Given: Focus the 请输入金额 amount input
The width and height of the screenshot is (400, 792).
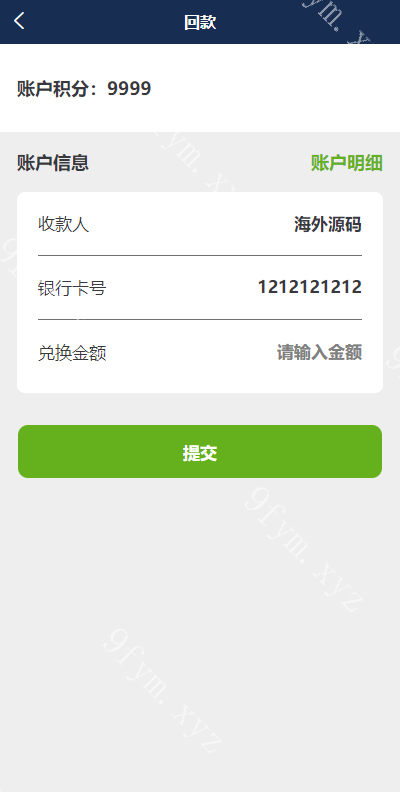Looking at the screenshot, I should coord(319,352).
